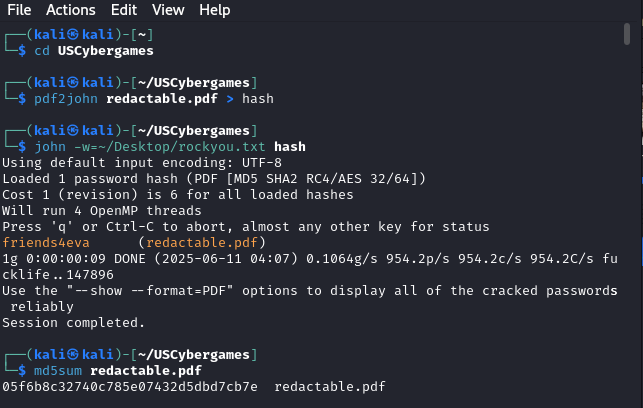The width and height of the screenshot is (643, 408).
Task: Click the Kali symbol in md5sum prompt
Action: (x=73, y=354)
